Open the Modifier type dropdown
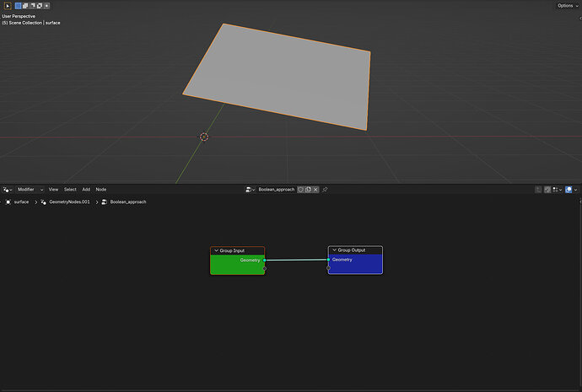This screenshot has width=582, height=392. pos(30,190)
